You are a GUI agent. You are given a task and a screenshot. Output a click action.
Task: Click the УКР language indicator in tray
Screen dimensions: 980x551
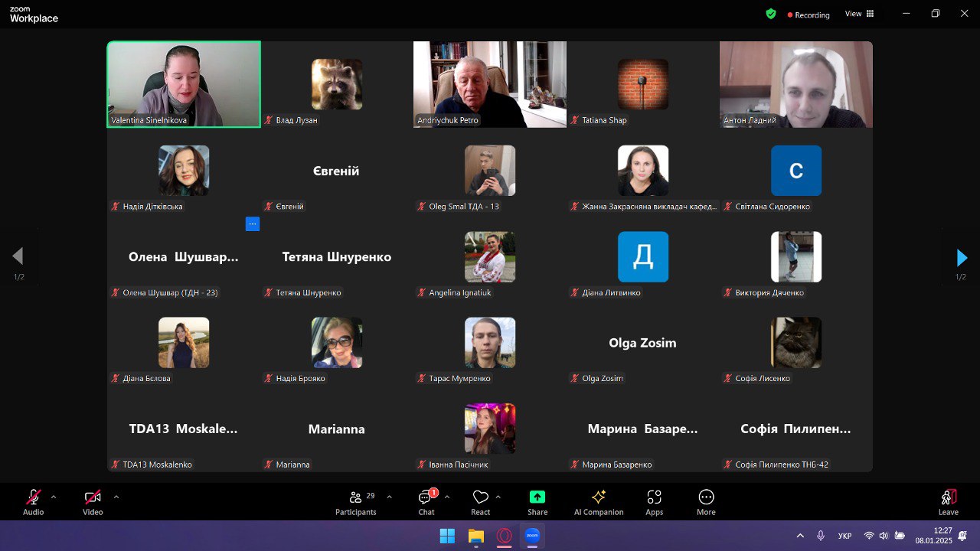(x=845, y=536)
